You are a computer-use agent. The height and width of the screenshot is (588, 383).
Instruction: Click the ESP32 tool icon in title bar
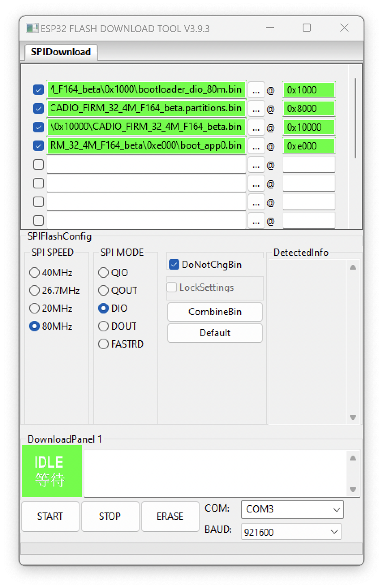coord(31,28)
